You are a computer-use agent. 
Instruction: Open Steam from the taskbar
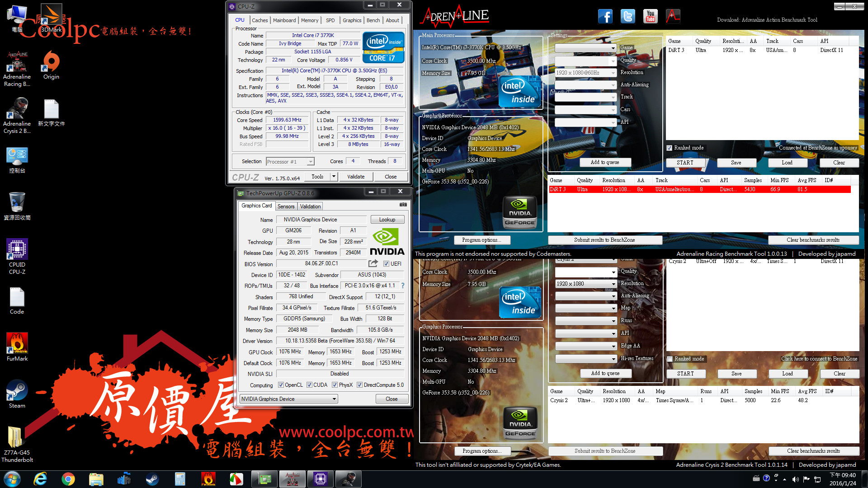(152, 479)
